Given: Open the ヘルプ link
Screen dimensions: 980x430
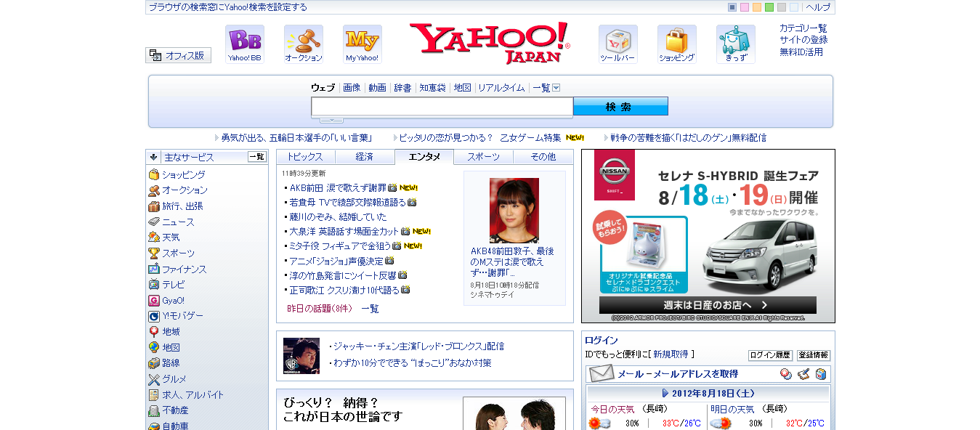Looking at the screenshot, I should pos(818,7).
